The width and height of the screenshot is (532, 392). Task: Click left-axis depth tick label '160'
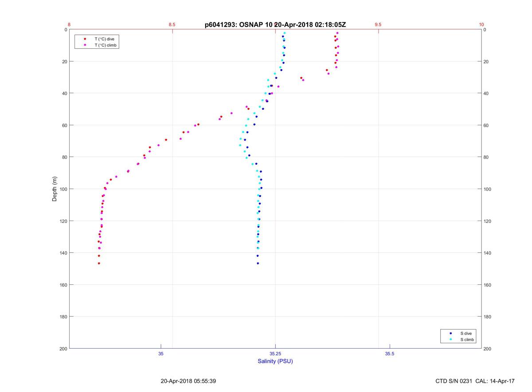[x=63, y=285]
